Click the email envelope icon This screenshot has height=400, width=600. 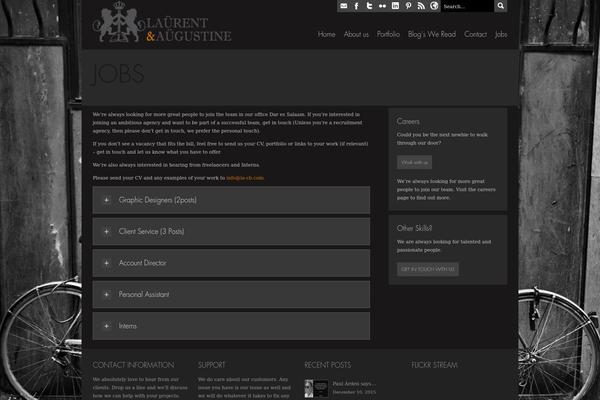pos(343,6)
